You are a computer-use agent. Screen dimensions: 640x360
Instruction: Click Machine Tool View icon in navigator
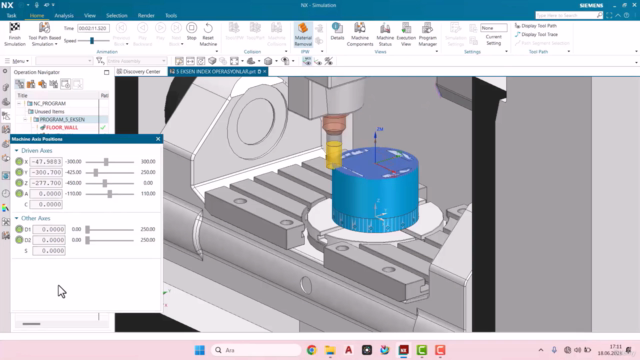pyautogui.click(x=31, y=84)
